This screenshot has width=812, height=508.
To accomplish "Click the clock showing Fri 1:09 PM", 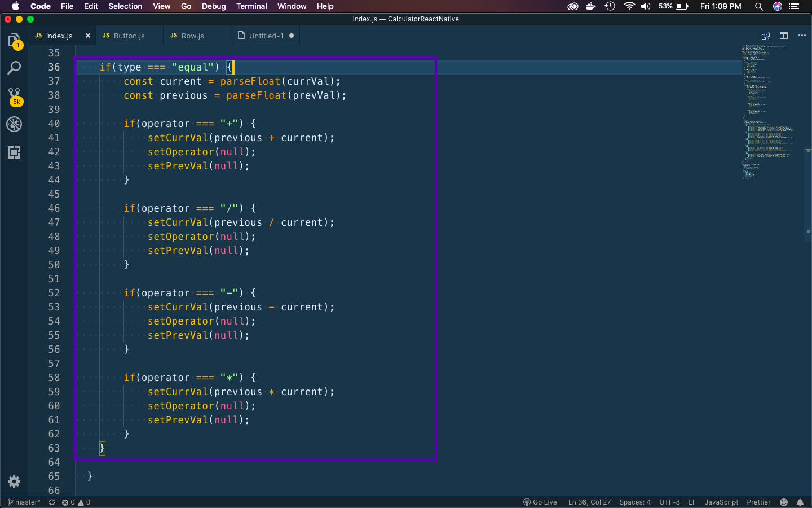I will (x=721, y=6).
